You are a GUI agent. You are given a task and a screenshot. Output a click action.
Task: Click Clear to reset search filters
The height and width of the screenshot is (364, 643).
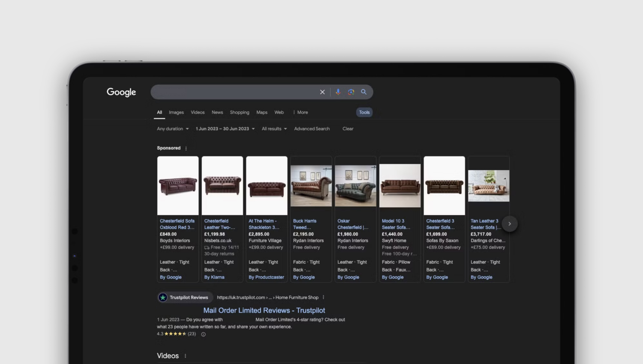(x=348, y=129)
